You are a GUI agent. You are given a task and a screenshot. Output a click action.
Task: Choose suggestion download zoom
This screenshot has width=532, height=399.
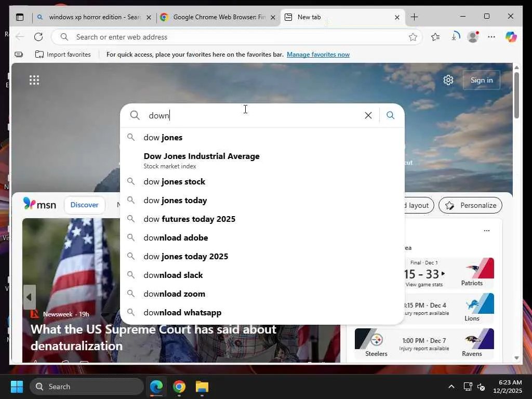pyautogui.click(x=262, y=294)
